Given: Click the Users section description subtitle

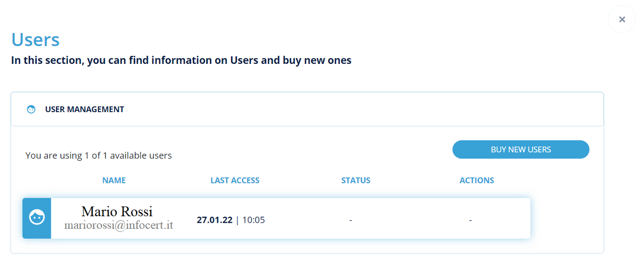Looking at the screenshot, I should click(x=181, y=60).
